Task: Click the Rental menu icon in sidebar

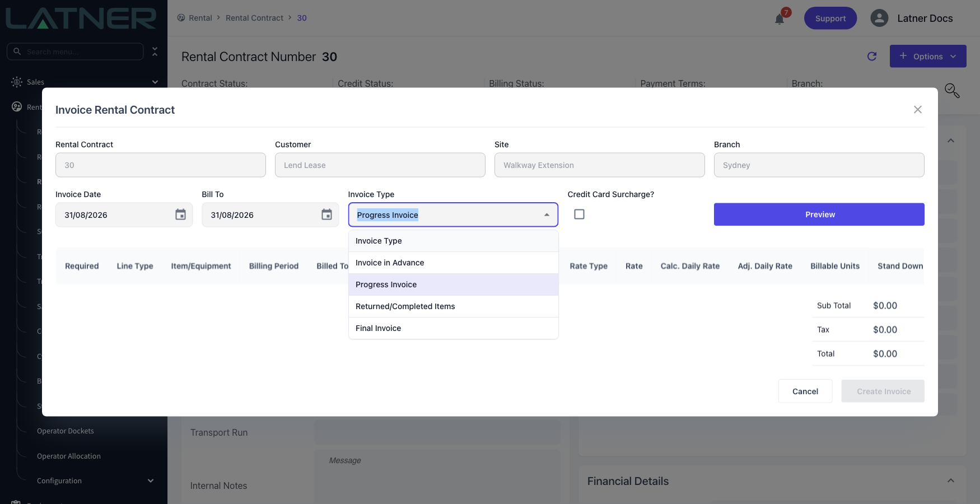Action: pyautogui.click(x=17, y=106)
